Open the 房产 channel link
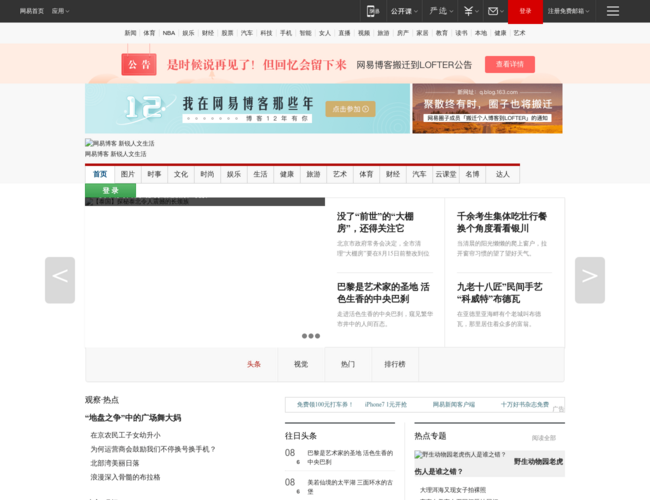The height and width of the screenshot is (500, 650). click(x=403, y=33)
